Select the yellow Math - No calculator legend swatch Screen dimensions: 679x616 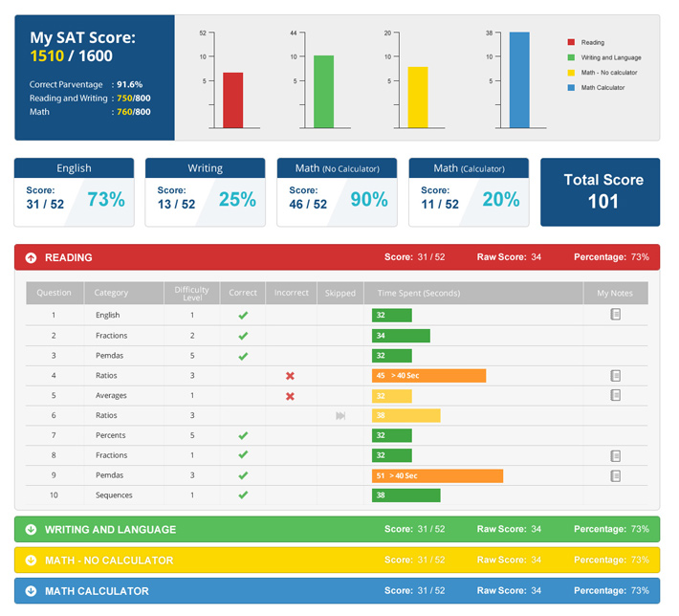tap(571, 73)
